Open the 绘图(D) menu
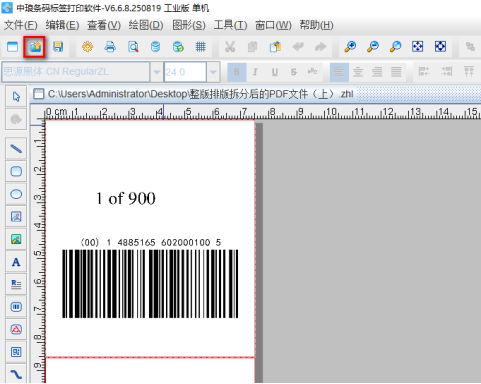 [x=146, y=25]
